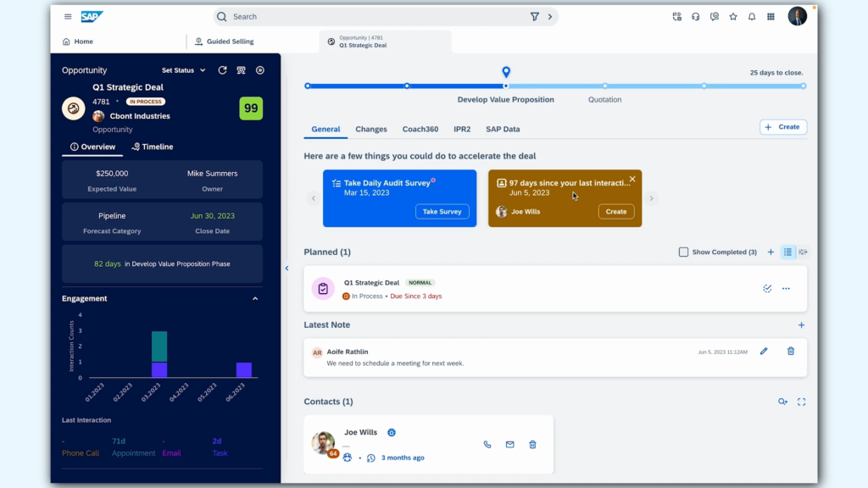Viewport: 868px width, 488px height.
Task: Collapse the Engagement section
Action: (255, 298)
